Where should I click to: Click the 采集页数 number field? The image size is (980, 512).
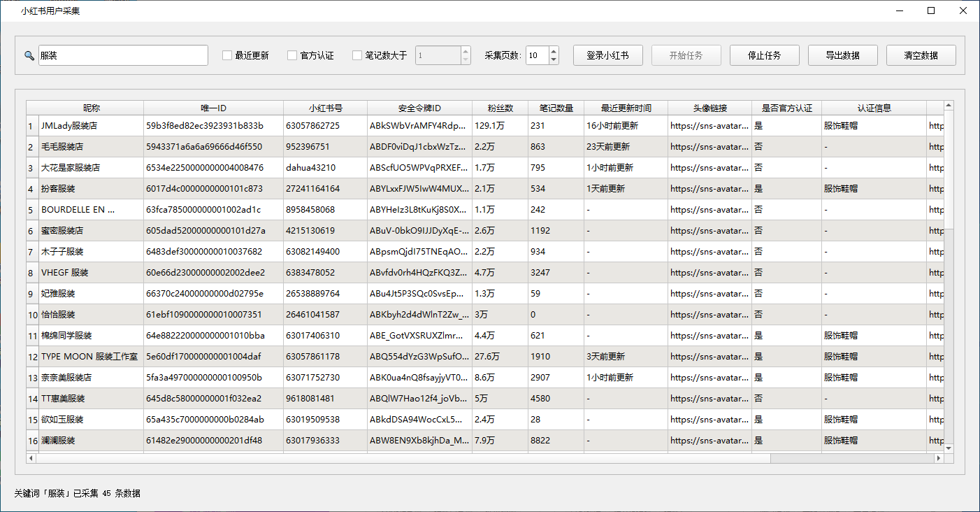coord(538,55)
